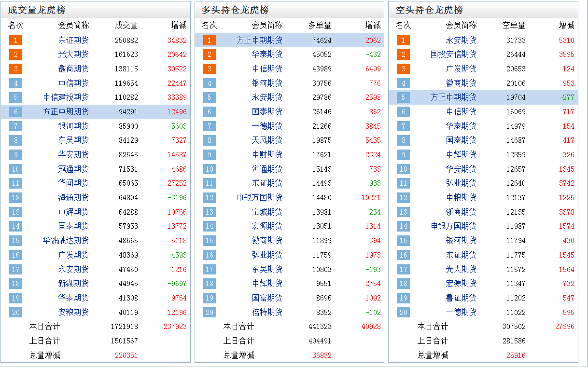Click the negative change value -9697
588x369 pixels.
coord(177,284)
